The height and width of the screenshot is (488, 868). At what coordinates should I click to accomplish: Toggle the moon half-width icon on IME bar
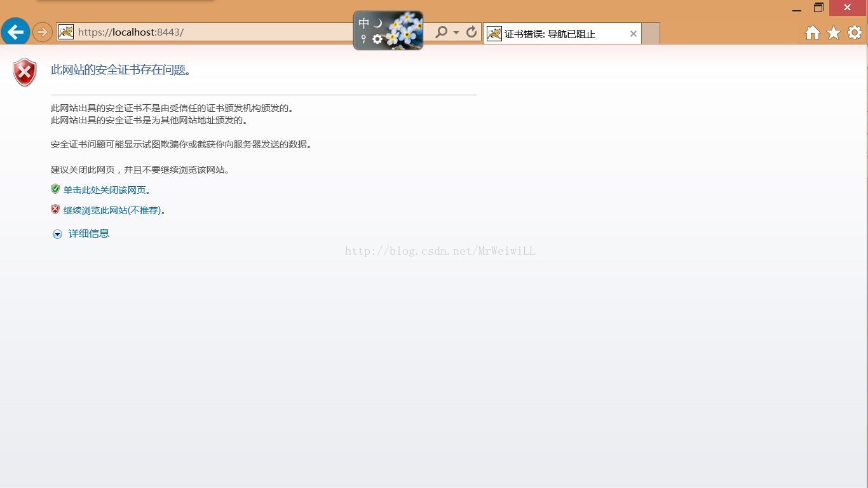point(378,24)
